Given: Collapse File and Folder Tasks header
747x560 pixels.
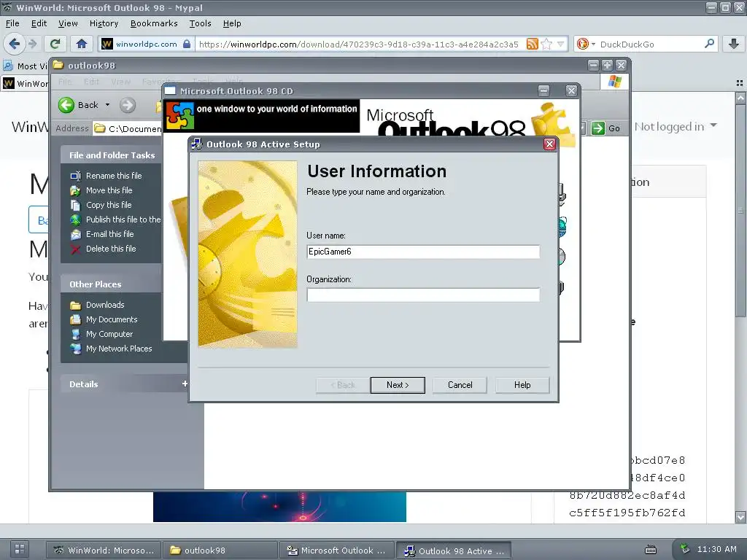Looking at the screenshot, I should click(x=112, y=155).
